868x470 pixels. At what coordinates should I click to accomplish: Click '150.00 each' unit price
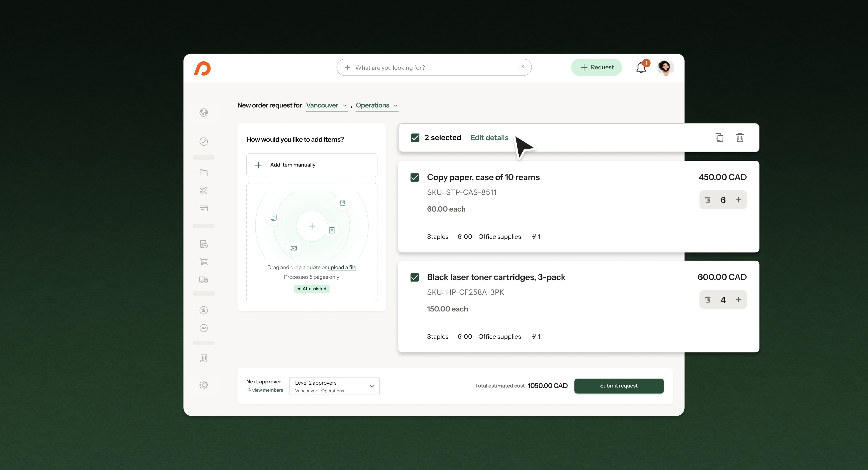pos(448,309)
